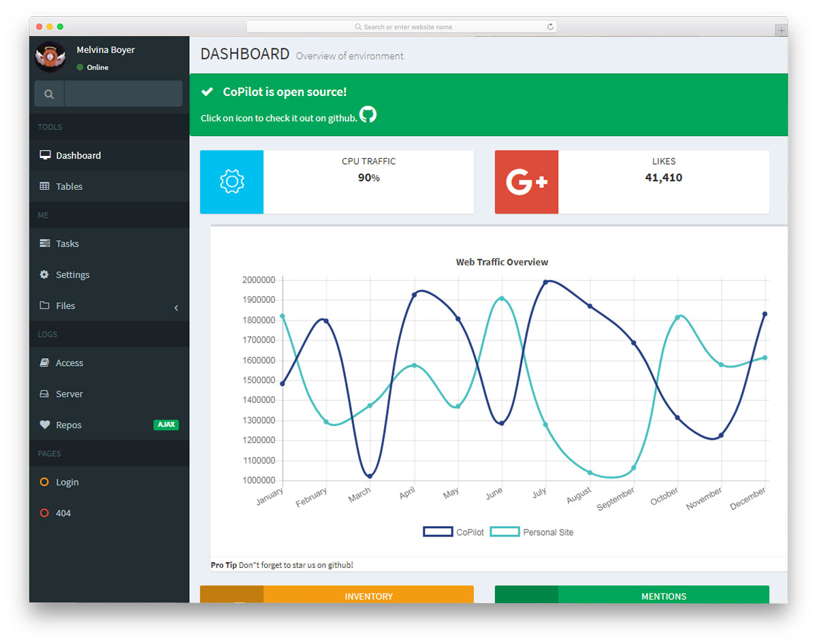
Task: Open the Tasks menu item
Action: coord(109,243)
